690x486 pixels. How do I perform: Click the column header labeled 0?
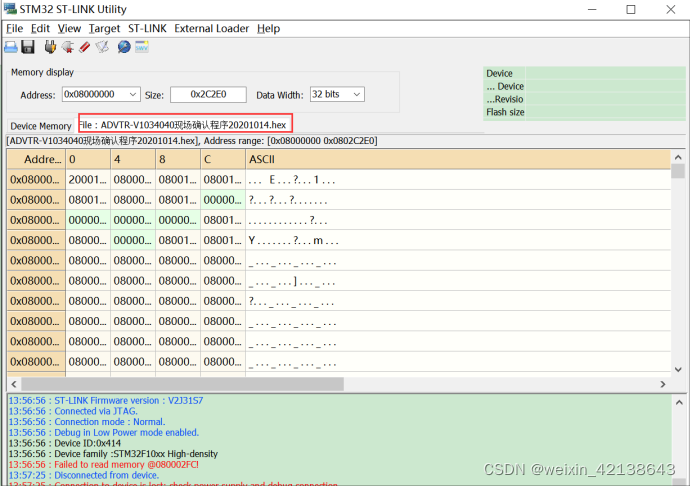coord(88,159)
